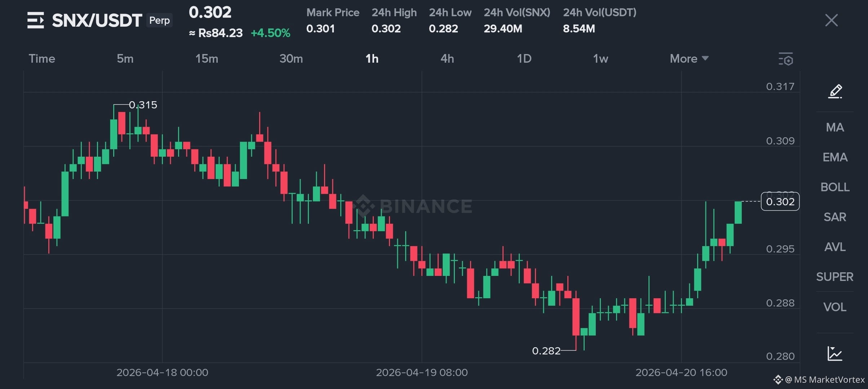Click the ≈ Rs84.23 converted price
The image size is (868, 389).
216,33
